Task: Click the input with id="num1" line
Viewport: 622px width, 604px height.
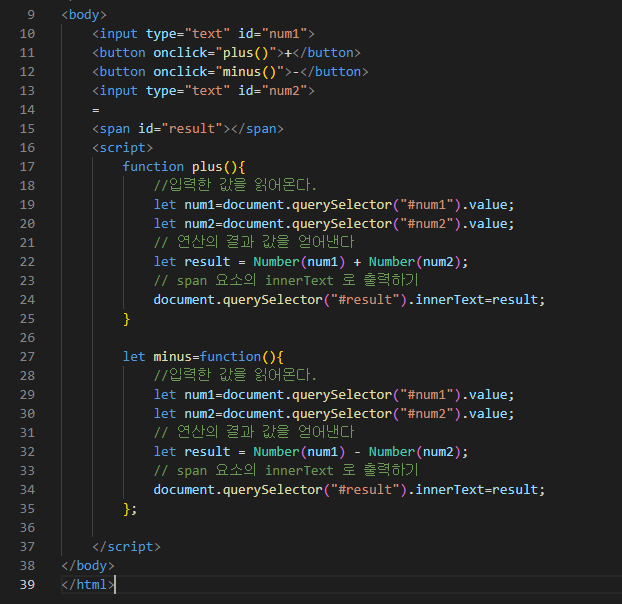Action: point(203,34)
